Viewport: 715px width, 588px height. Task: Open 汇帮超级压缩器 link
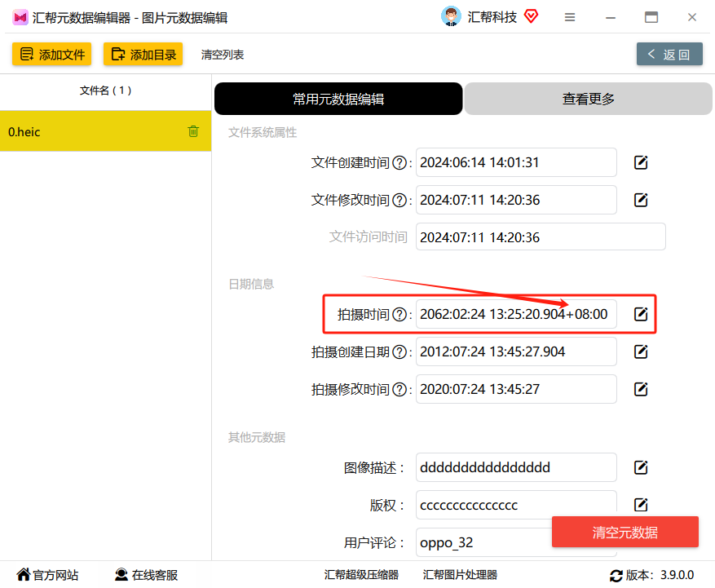click(361, 575)
